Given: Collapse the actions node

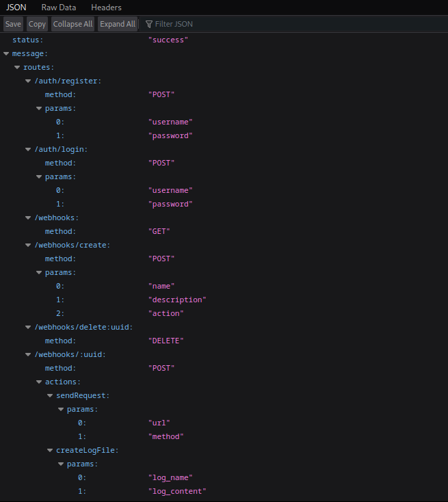Looking at the screenshot, I should (x=39, y=382).
